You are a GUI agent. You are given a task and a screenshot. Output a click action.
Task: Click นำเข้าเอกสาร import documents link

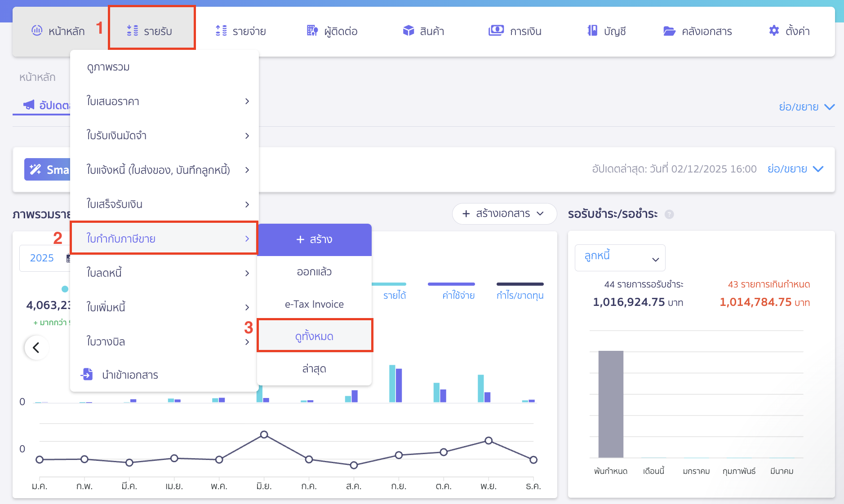[130, 375]
